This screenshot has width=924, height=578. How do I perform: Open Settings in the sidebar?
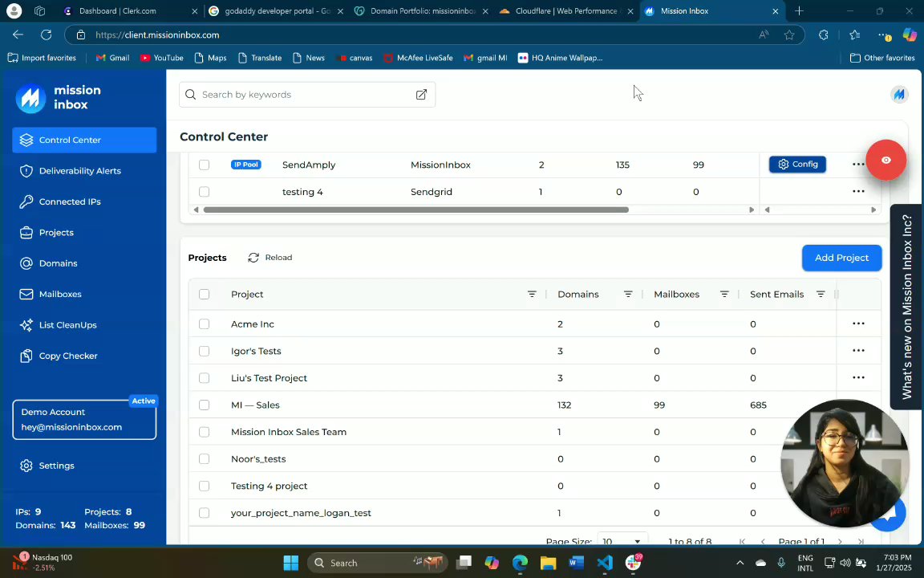tap(84, 466)
